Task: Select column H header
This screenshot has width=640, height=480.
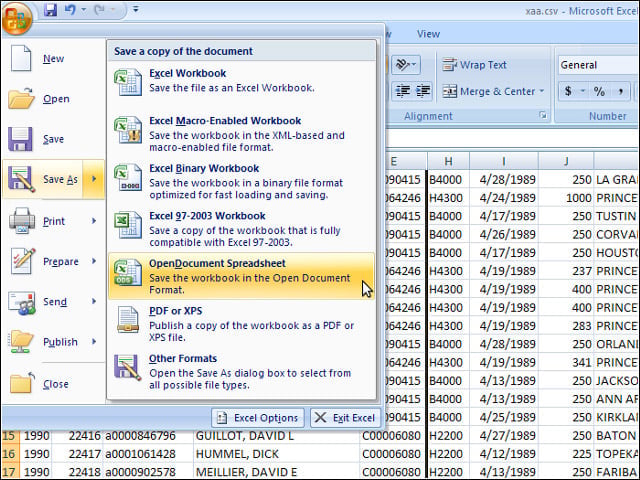Action: coord(448,161)
